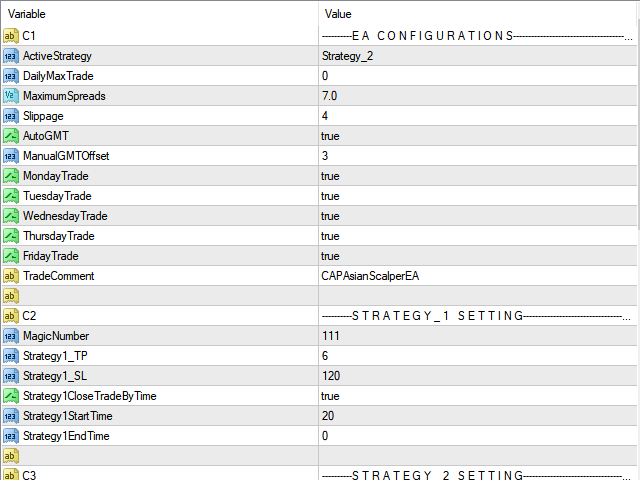Select the Strategy1_TP variable name
The height and width of the screenshot is (480, 640).
[x=55, y=356]
